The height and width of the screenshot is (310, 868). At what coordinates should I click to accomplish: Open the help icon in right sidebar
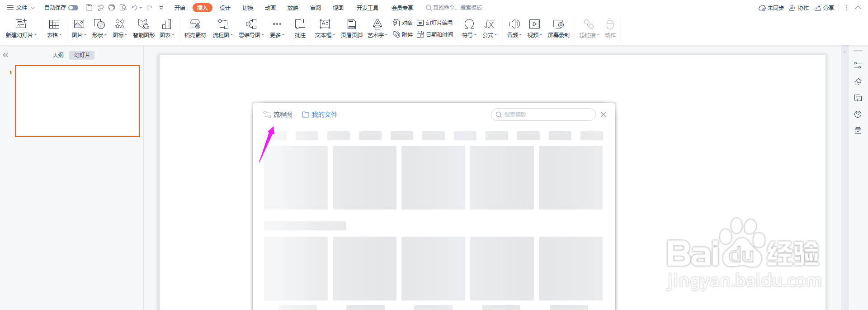[858, 114]
